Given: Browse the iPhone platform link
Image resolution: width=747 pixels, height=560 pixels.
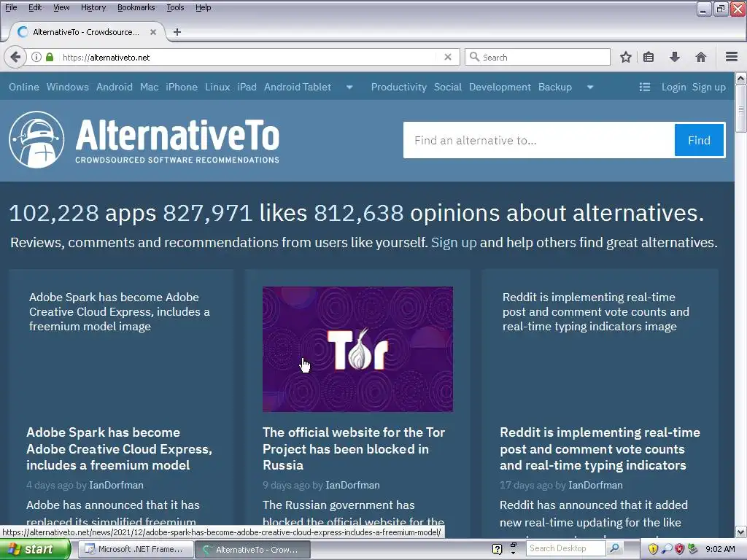Looking at the screenshot, I should pos(182,87).
